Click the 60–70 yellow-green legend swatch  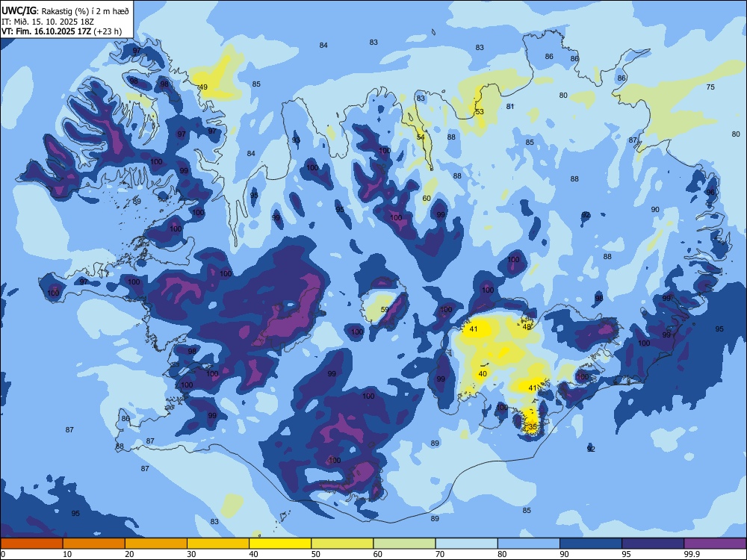coord(404,544)
